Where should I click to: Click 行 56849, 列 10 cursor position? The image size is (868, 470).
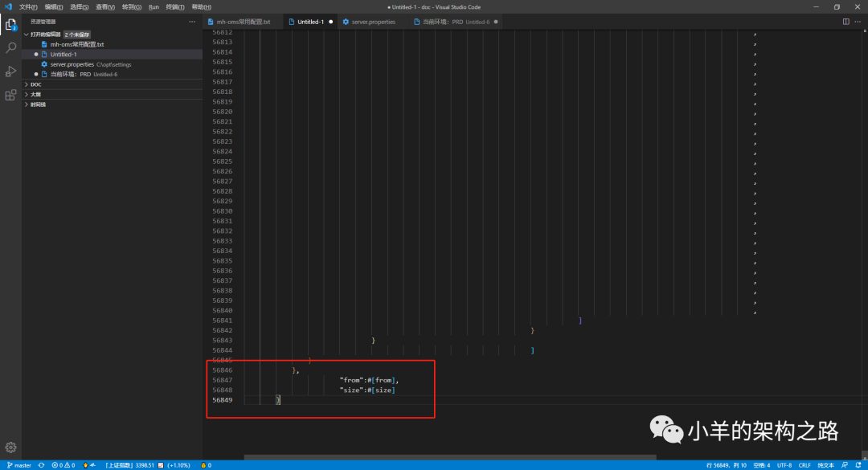tap(726, 465)
